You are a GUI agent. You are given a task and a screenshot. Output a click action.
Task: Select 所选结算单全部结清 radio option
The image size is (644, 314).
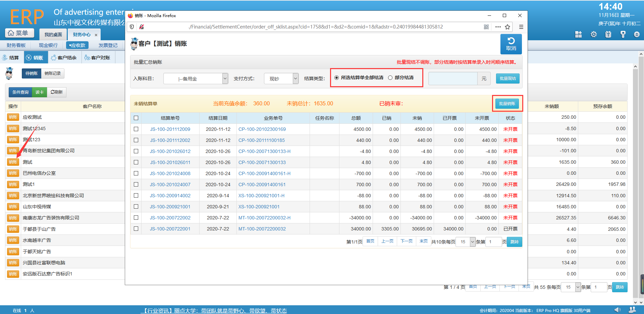click(x=336, y=78)
